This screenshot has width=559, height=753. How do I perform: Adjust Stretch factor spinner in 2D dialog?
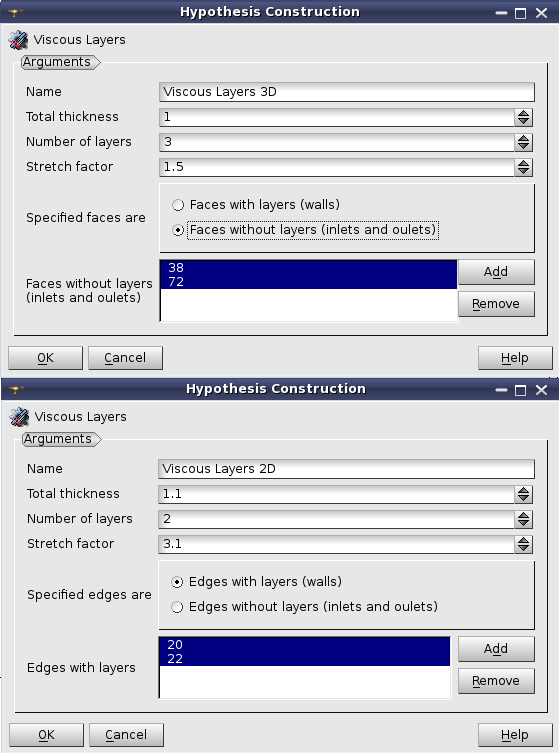pos(523,544)
